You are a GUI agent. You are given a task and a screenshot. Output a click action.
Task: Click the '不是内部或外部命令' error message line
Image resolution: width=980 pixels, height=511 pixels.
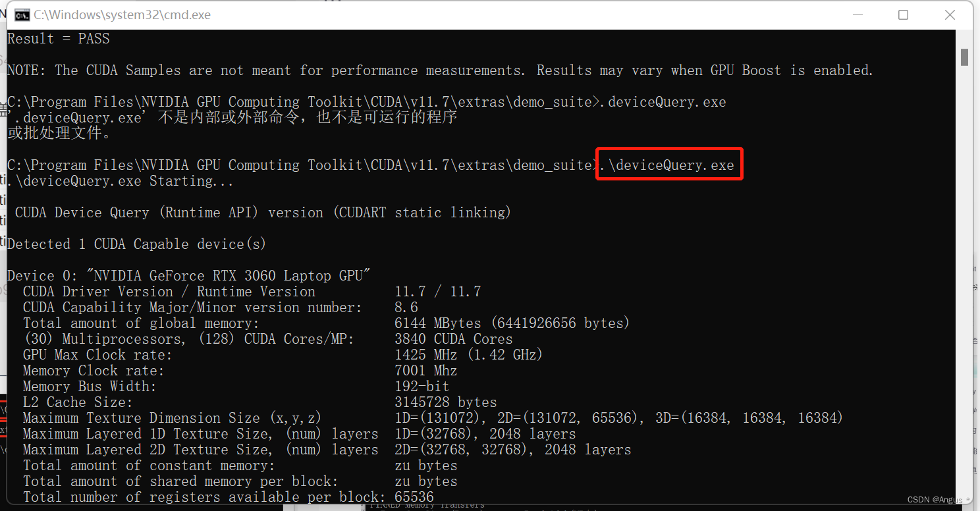pos(232,118)
